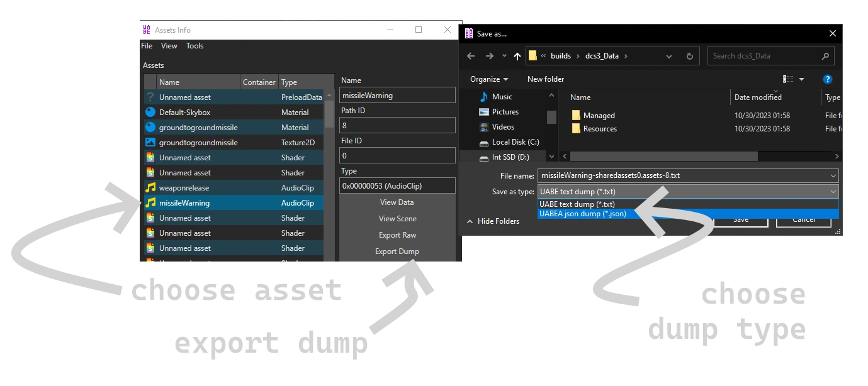
Task: Click the magnifier icon in the search box
Action: [825, 56]
